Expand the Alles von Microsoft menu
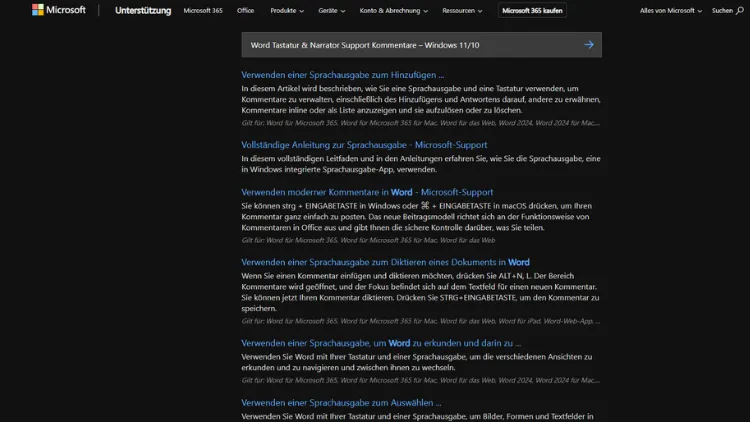The image size is (750, 422). point(671,11)
